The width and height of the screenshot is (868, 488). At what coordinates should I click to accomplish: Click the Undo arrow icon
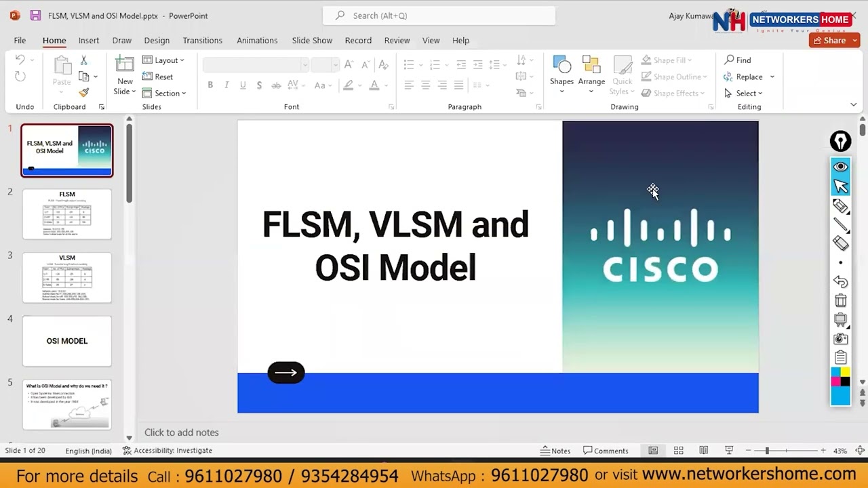click(x=20, y=60)
